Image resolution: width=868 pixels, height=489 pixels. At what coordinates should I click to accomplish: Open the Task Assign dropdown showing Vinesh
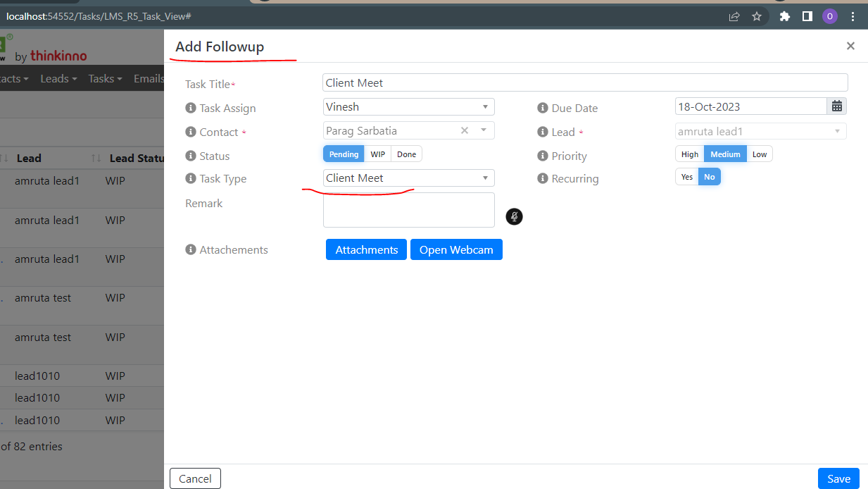click(409, 106)
